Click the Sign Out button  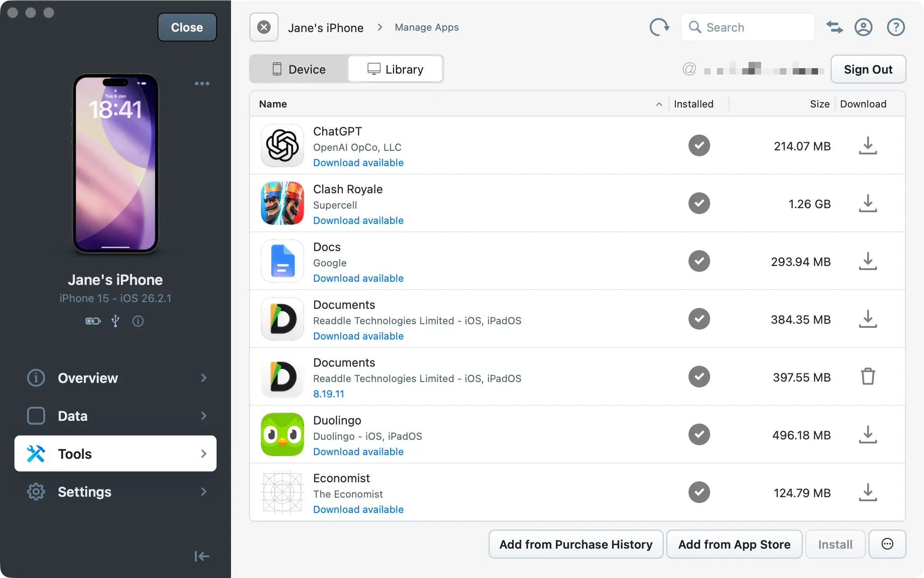pos(868,69)
